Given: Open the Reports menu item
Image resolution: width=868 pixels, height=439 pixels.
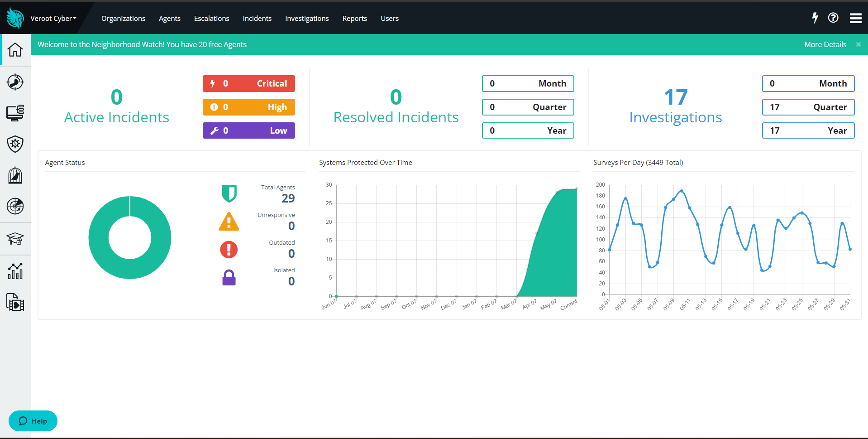Looking at the screenshot, I should click(354, 19).
